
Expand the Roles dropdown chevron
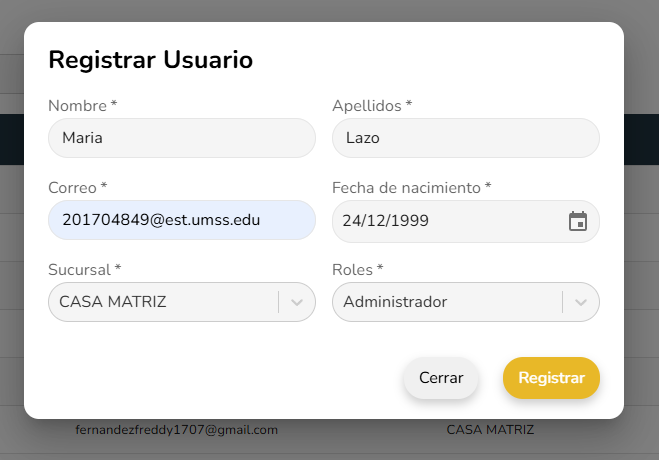581,302
